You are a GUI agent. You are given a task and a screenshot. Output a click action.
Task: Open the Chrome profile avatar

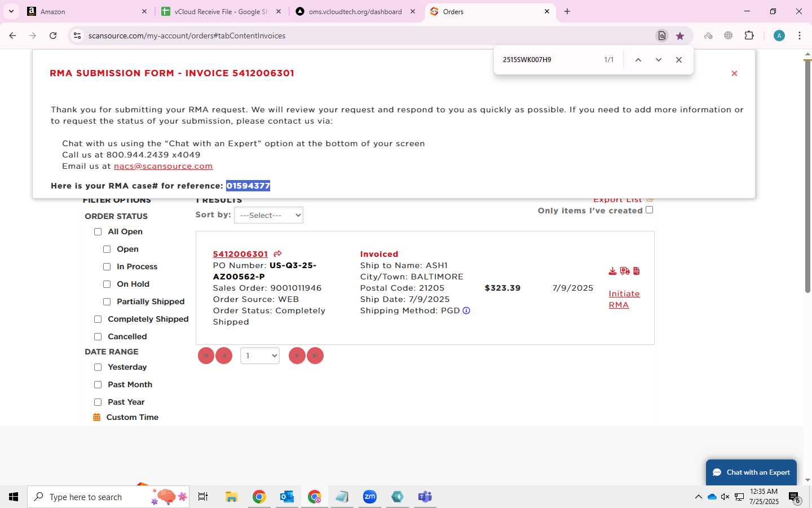pyautogui.click(x=779, y=36)
